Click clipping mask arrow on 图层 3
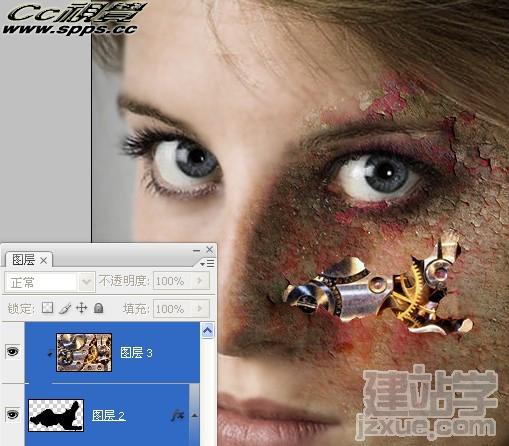The image size is (509, 446). (50, 353)
